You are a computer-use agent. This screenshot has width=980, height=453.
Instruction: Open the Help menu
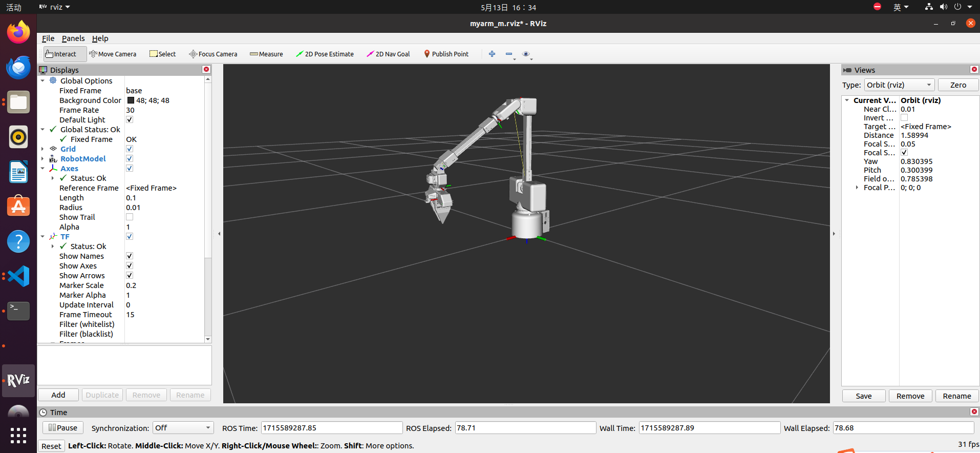100,38
